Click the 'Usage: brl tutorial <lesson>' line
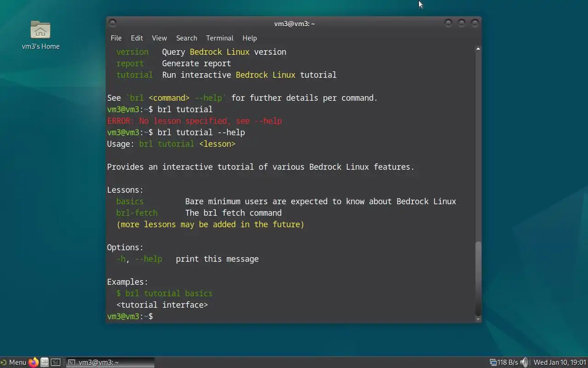Image resolution: width=588 pixels, height=368 pixels. [171, 144]
